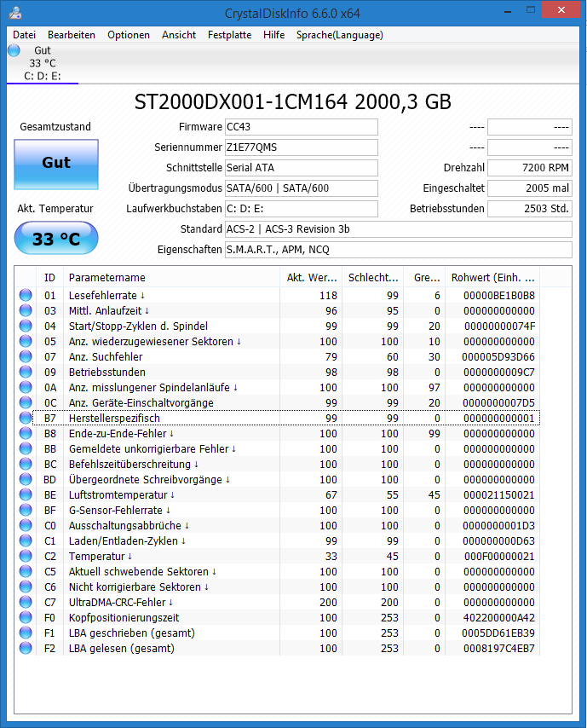Select the Herstellerspezifisch row text
The height and width of the screenshot is (728, 587).
(114, 418)
